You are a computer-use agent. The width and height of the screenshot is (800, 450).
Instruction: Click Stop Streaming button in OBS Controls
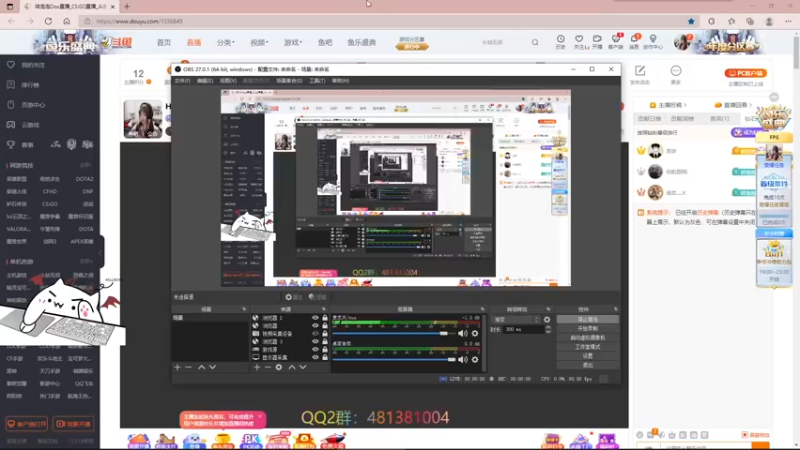click(587, 319)
